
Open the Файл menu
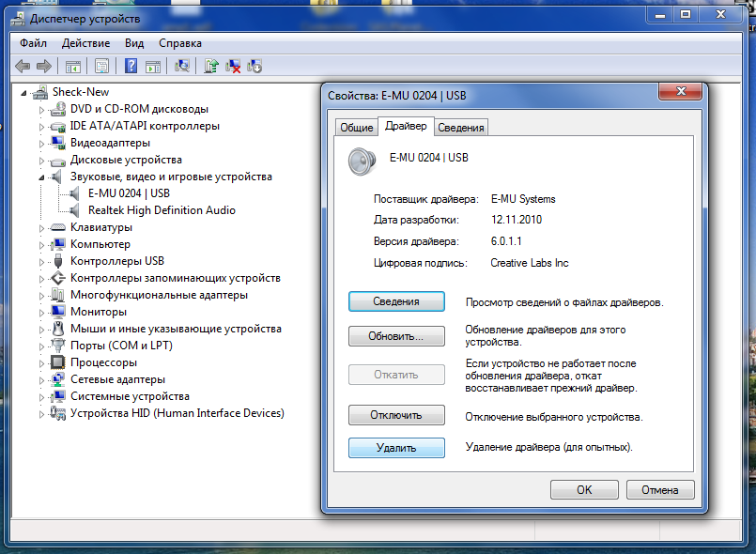pos(33,43)
